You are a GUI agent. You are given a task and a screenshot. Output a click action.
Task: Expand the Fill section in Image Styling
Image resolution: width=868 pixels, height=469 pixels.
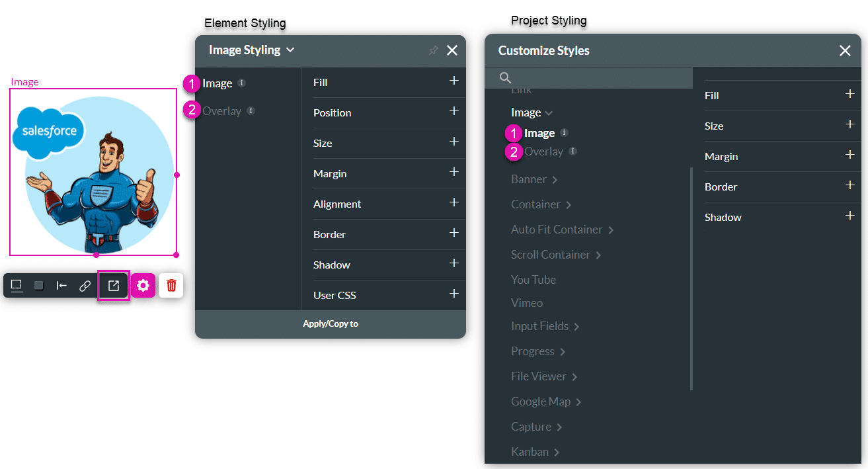click(455, 82)
